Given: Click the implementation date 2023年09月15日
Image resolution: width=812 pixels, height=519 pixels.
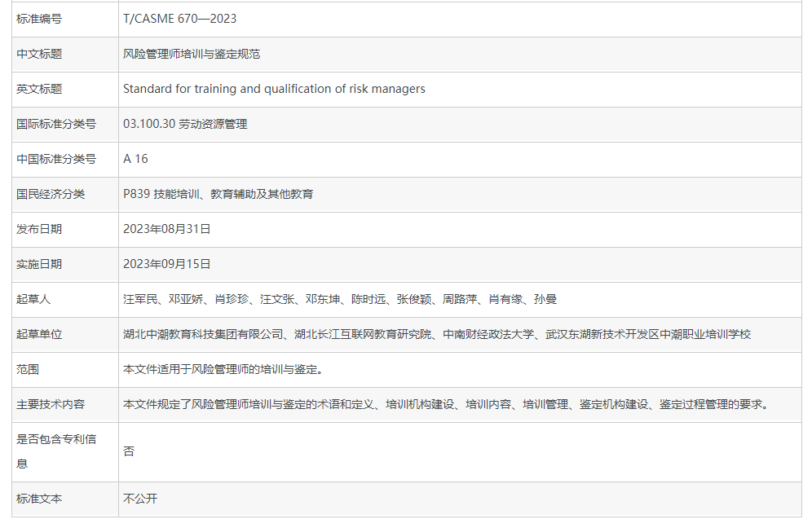Looking at the screenshot, I should click(167, 264).
